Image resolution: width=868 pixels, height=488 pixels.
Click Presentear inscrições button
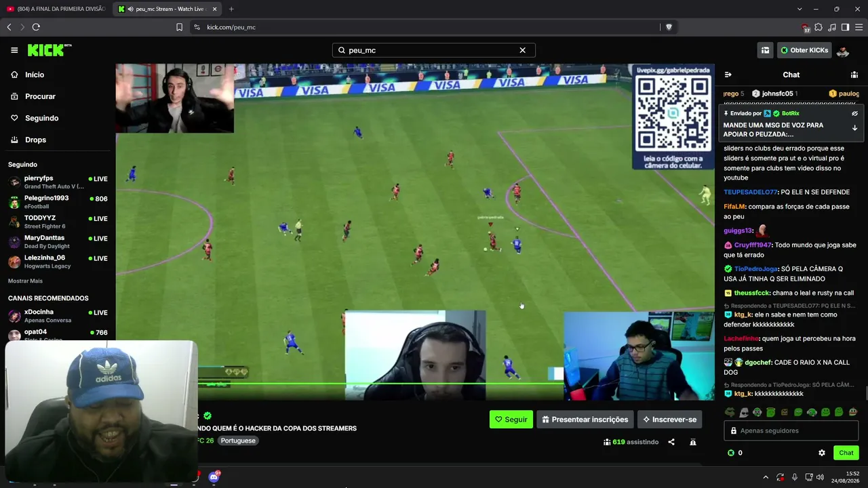pyautogui.click(x=585, y=420)
